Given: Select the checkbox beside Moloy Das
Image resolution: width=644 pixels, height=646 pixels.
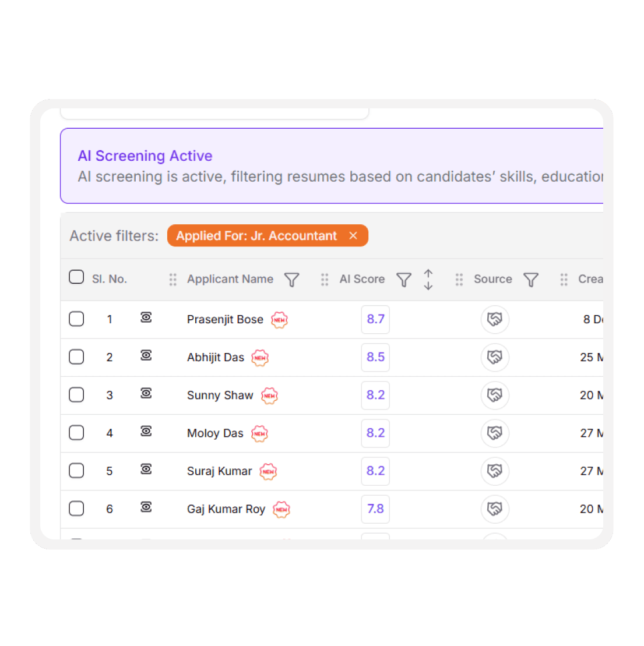Looking at the screenshot, I should pos(76,432).
